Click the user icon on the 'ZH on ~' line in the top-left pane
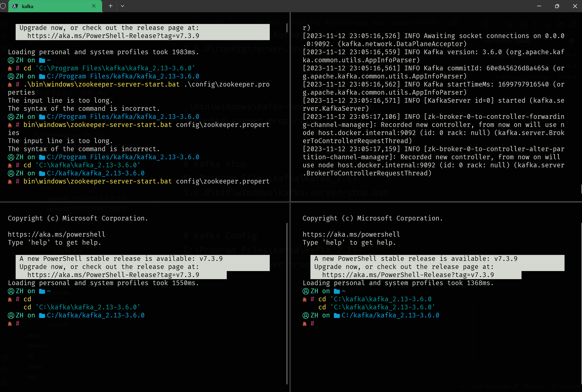The height and width of the screenshot is (392, 582). click(11, 60)
